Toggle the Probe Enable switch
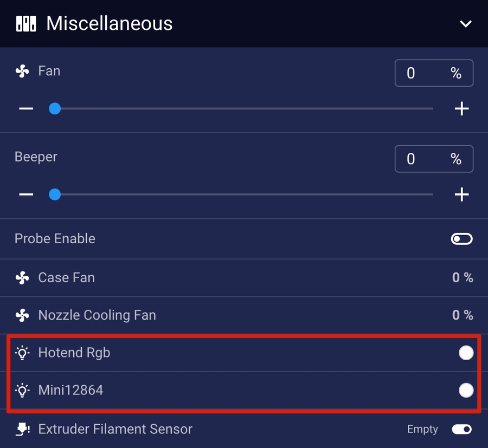 click(x=461, y=239)
